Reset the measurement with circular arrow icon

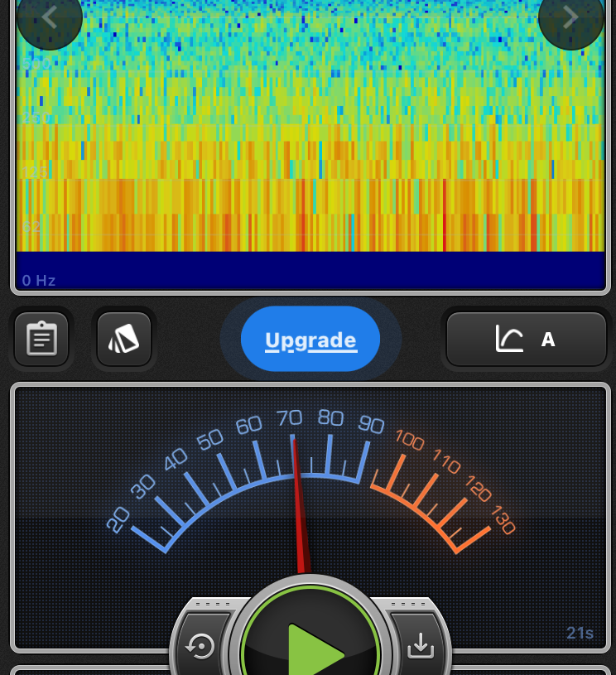201,646
